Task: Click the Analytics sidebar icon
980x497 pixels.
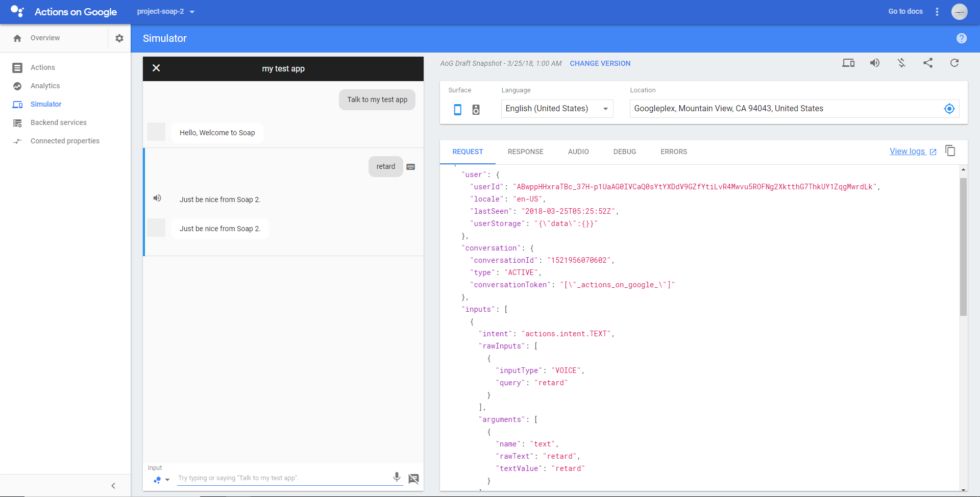Action: [17, 86]
